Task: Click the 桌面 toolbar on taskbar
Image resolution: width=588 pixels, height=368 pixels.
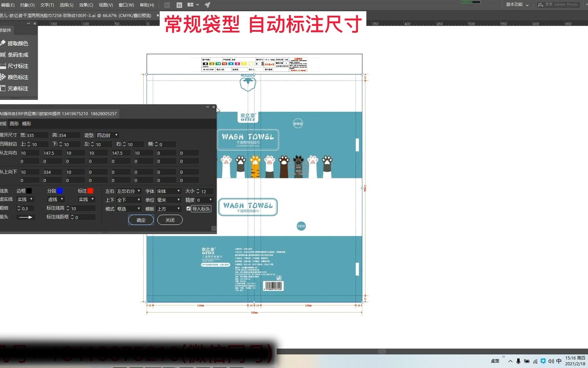Action: tap(495, 361)
